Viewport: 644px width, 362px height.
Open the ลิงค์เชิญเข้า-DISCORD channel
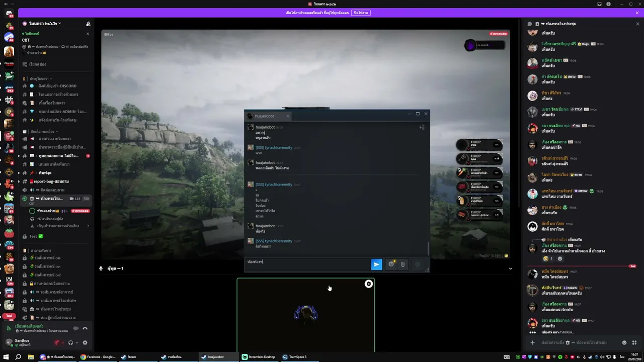pyautogui.click(x=56, y=86)
